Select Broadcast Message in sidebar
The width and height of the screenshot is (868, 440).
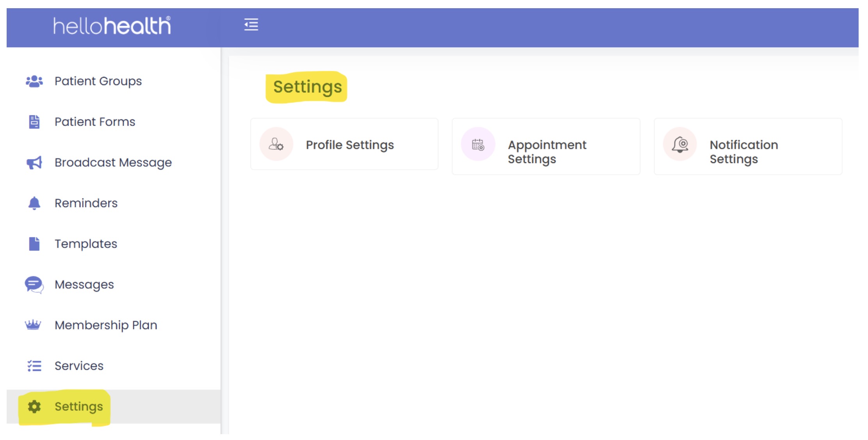[x=113, y=163]
